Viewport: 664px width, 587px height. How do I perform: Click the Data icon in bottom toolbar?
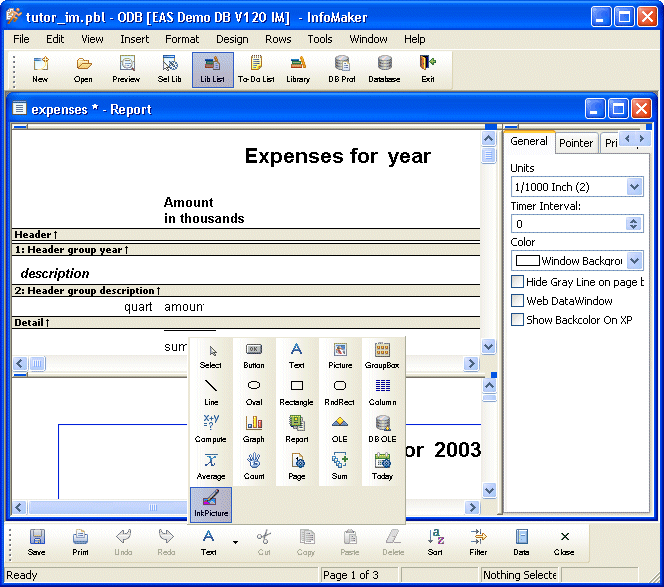tap(521, 543)
